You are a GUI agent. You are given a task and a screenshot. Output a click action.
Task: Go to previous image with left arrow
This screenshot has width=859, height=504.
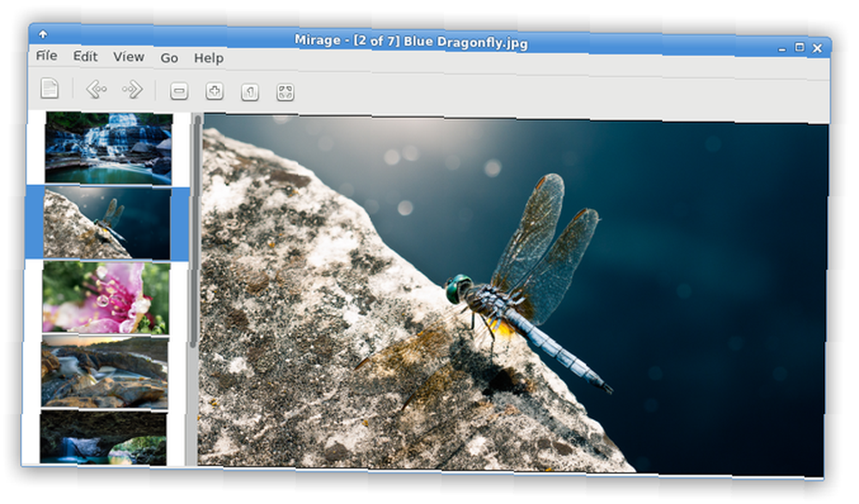96,88
